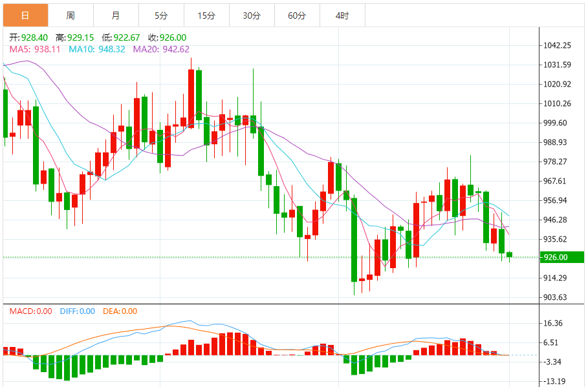Click the 967.61 price axis label
588x387 pixels.
click(x=556, y=181)
